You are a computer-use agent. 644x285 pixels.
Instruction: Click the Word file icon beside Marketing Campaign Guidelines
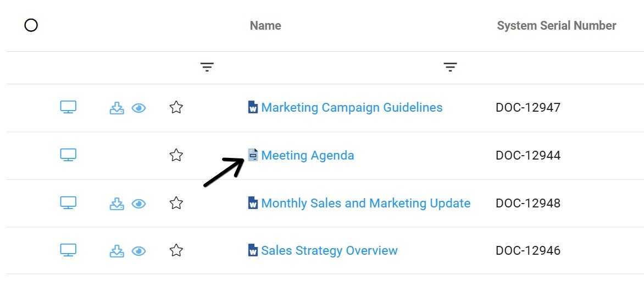253,107
